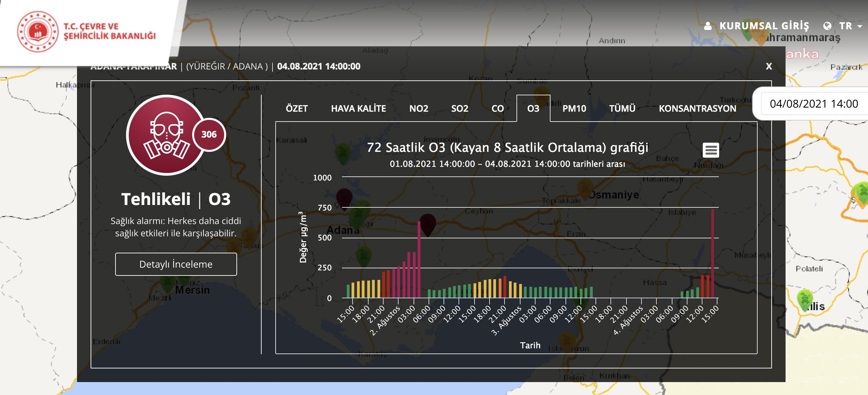
Task: Switch to the PM10 tab
Action: point(574,109)
